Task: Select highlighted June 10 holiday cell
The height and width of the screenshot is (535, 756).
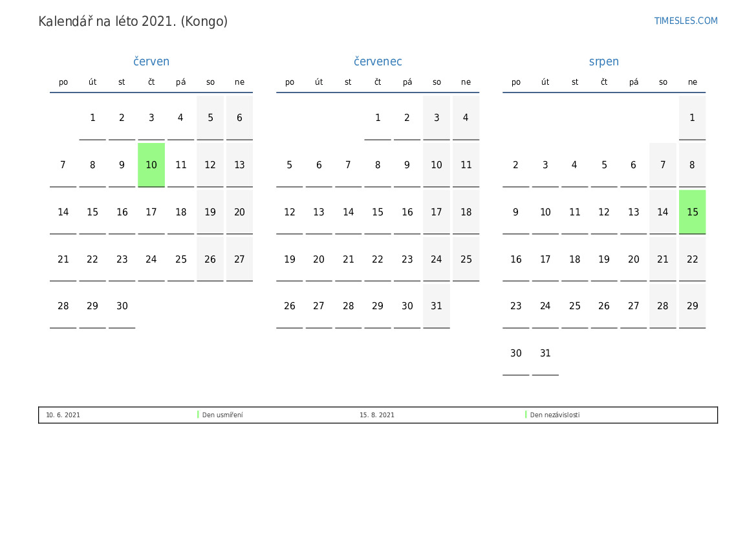Action: [x=151, y=165]
